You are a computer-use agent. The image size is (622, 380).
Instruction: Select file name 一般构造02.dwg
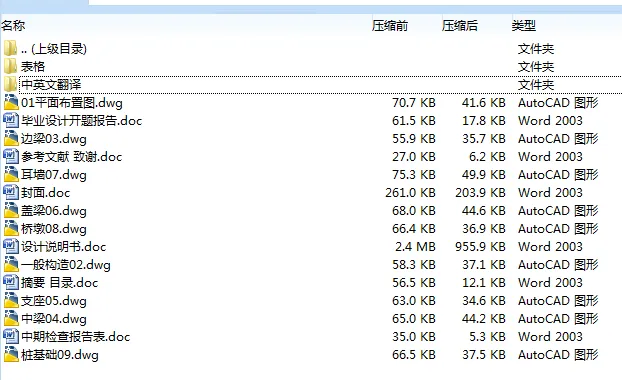[66, 265]
